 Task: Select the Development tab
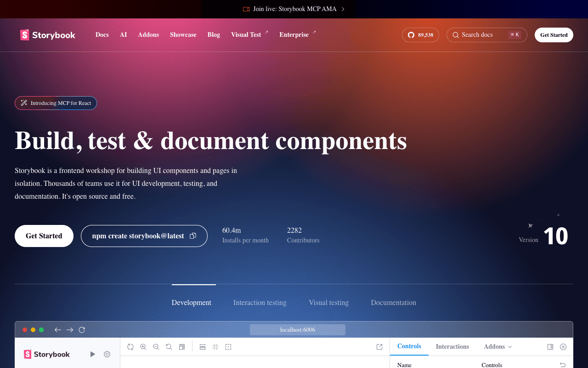[192, 303]
